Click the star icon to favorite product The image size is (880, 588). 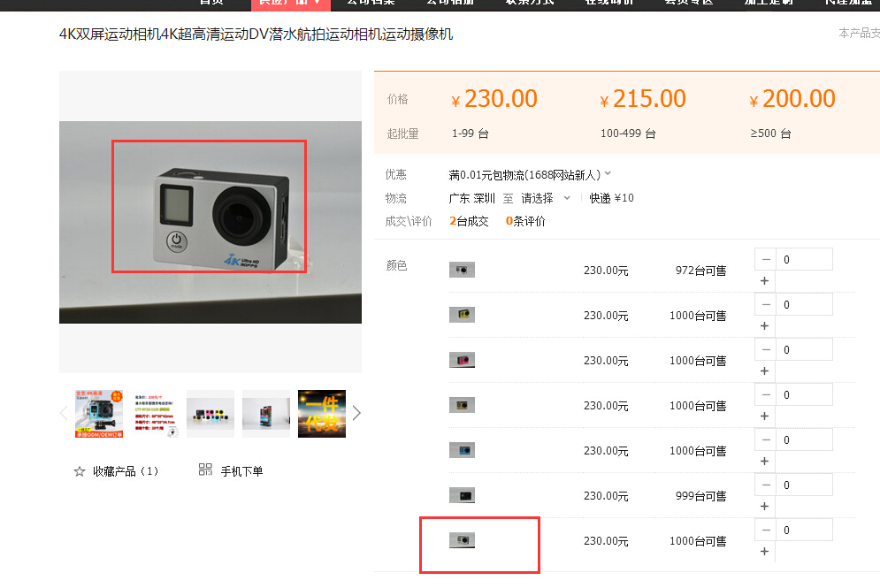pyautogui.click(x=79, y=471)
